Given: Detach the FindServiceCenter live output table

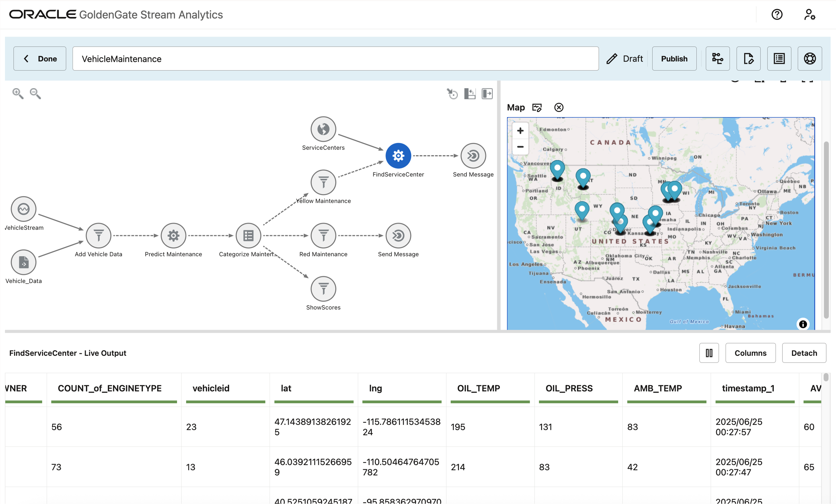Looking at the screenshot, I should pos(804,353).
